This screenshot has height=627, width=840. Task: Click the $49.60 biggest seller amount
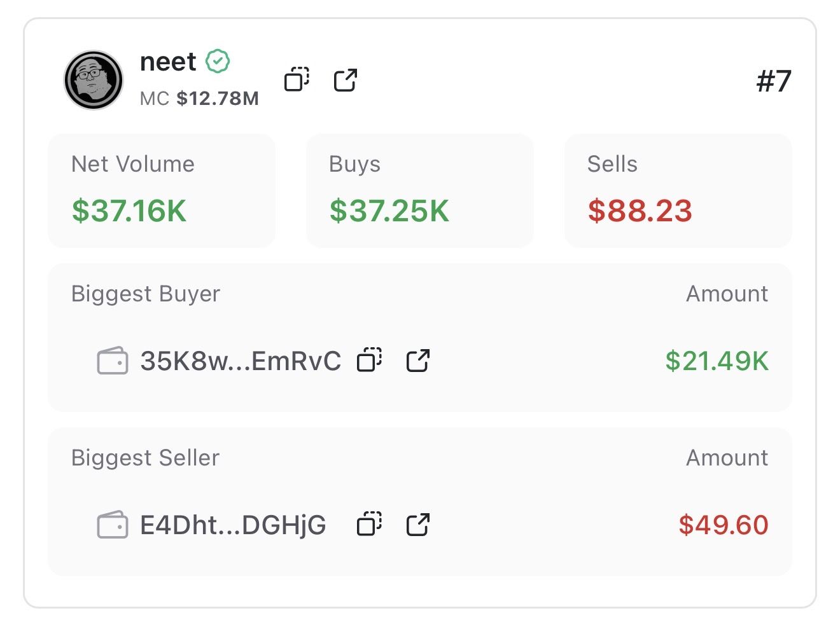coord(723,525)
